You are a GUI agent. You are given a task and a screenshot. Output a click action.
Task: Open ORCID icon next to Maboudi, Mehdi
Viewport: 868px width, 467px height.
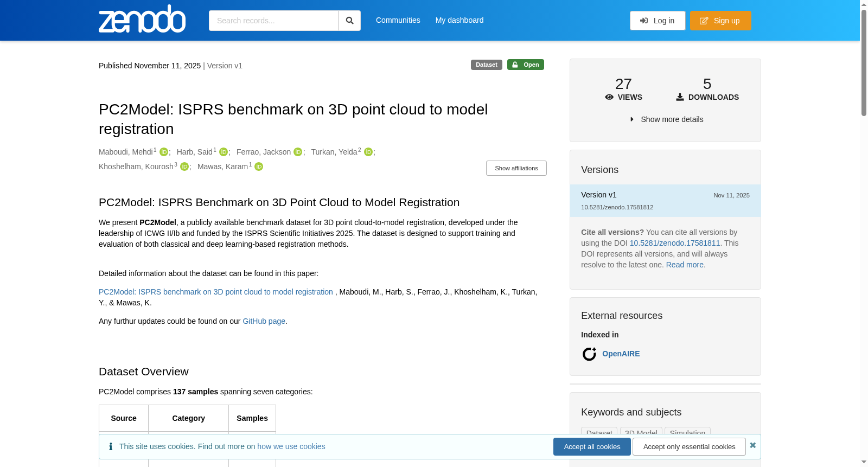click(164, 152)
